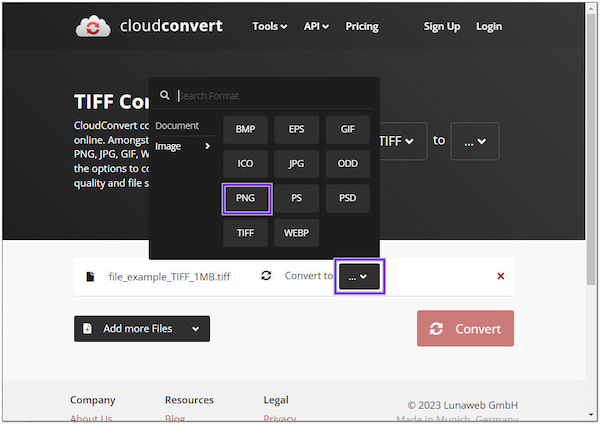Choose the JPG format
The image size is (600, 424).
tap(297, 164)
